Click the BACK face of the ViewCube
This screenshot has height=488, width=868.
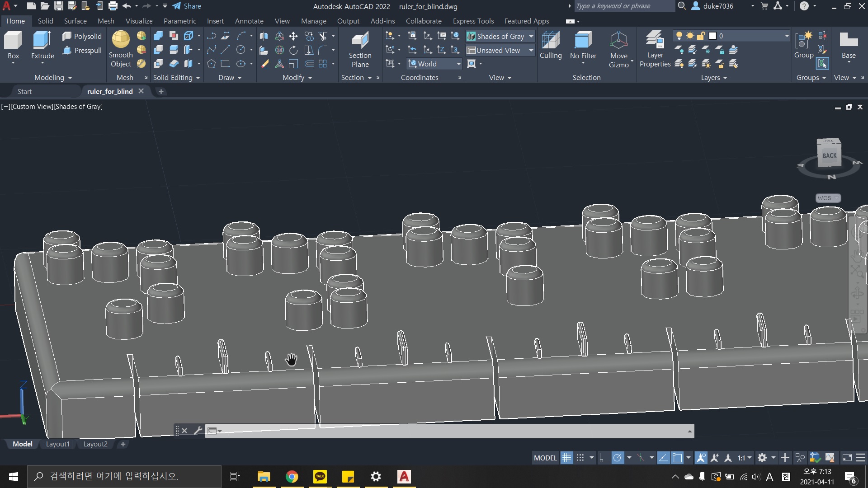(x=829, y=155)
